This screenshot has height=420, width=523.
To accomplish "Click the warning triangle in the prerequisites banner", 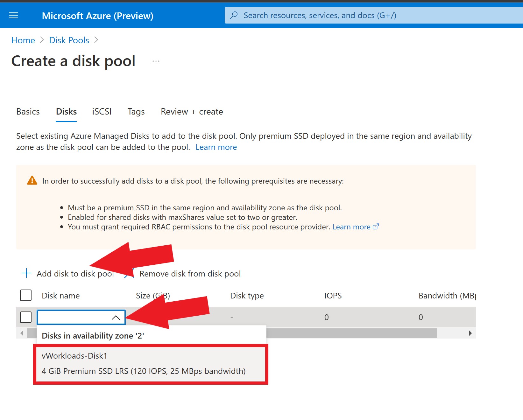I will 32,180.
